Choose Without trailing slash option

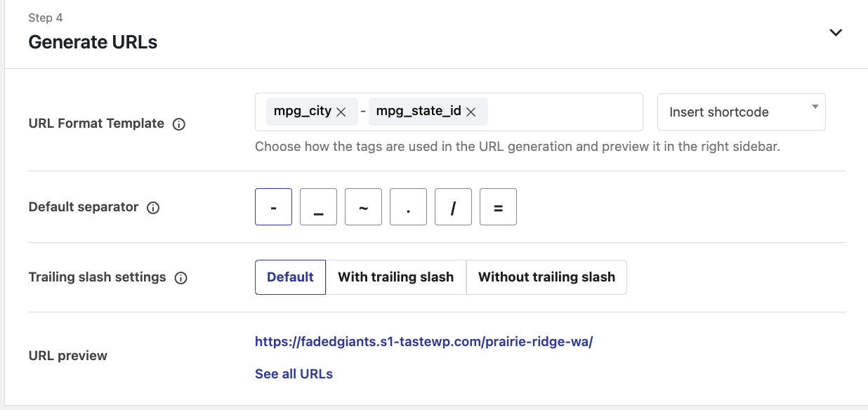point(546,277)
